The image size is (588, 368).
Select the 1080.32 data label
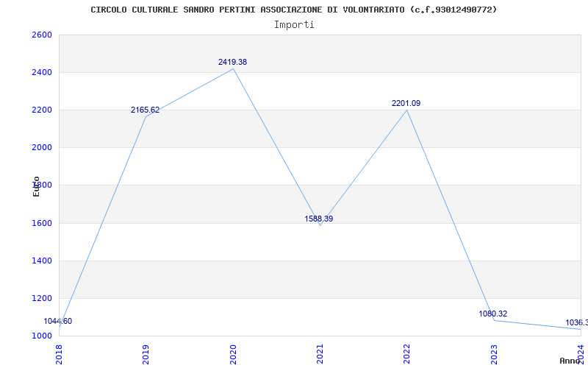pyautogui.click(x=492, y=314)
